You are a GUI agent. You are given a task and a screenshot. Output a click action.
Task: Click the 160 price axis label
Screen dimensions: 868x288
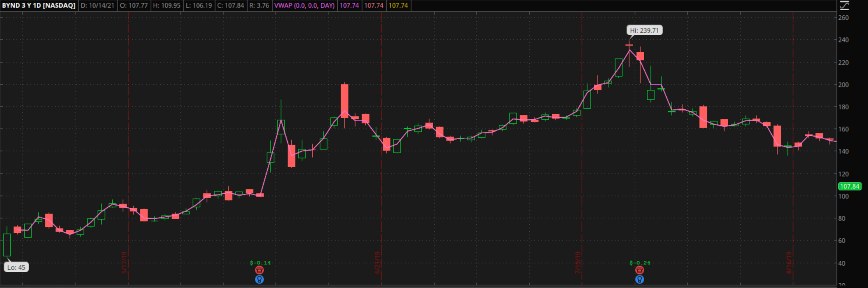click(x=843, y=129)
